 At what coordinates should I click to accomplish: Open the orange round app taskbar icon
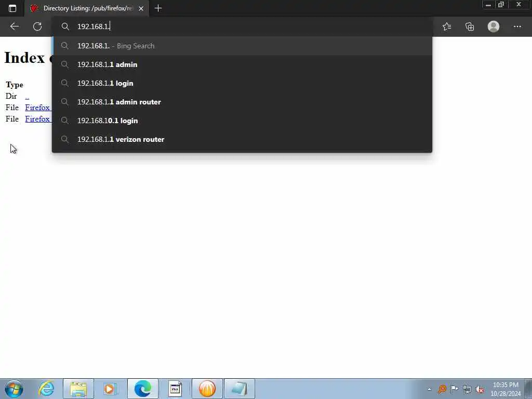[x=207, y=389]
